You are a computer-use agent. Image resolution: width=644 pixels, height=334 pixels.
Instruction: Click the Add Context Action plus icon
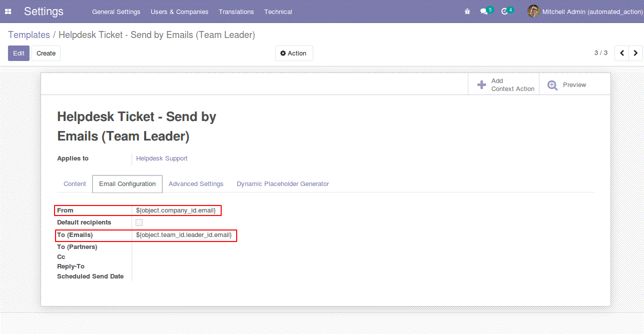(481, 85)
